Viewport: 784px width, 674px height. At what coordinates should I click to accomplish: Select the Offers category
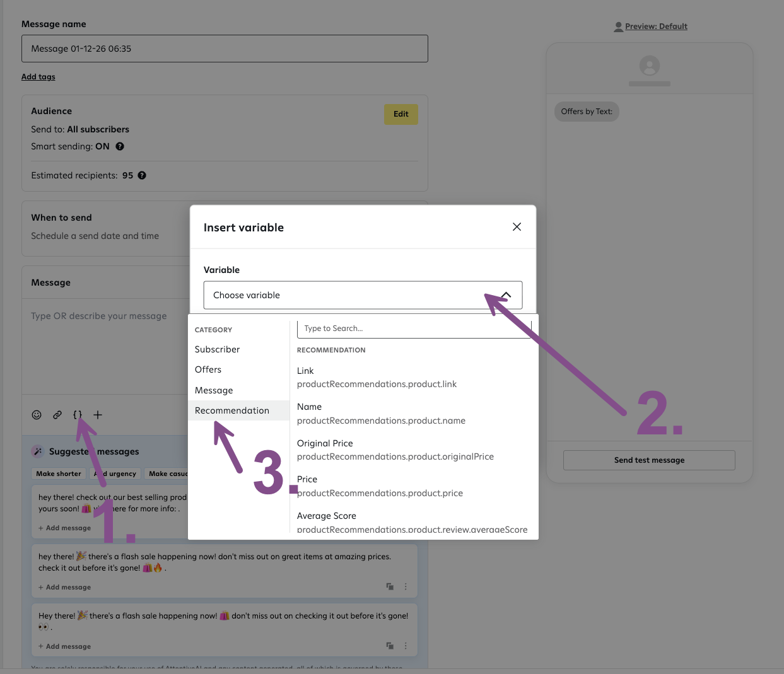point(208,369)
